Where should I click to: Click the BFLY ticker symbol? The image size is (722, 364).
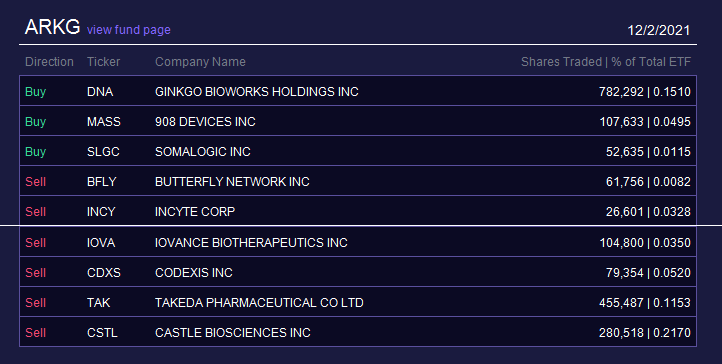click(101, 181)
